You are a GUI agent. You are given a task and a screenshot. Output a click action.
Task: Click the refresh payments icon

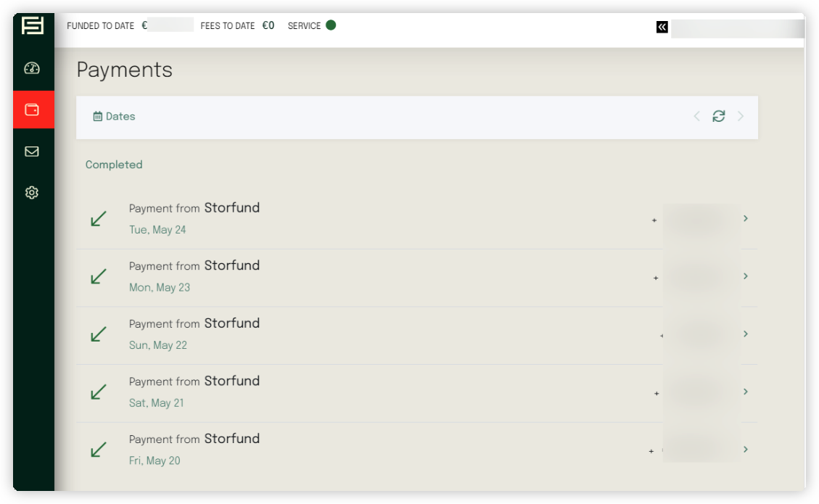pos(718,116)
